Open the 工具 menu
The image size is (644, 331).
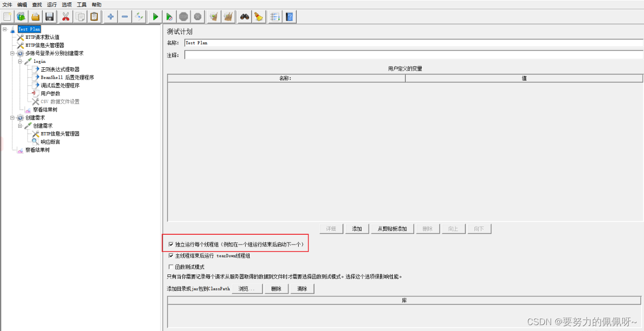82,4
